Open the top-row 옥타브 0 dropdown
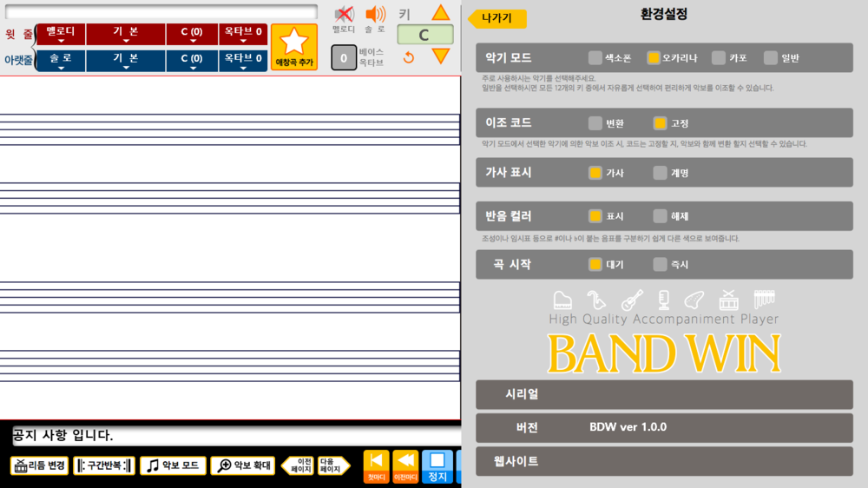868x488 pixels. (243, 35)
